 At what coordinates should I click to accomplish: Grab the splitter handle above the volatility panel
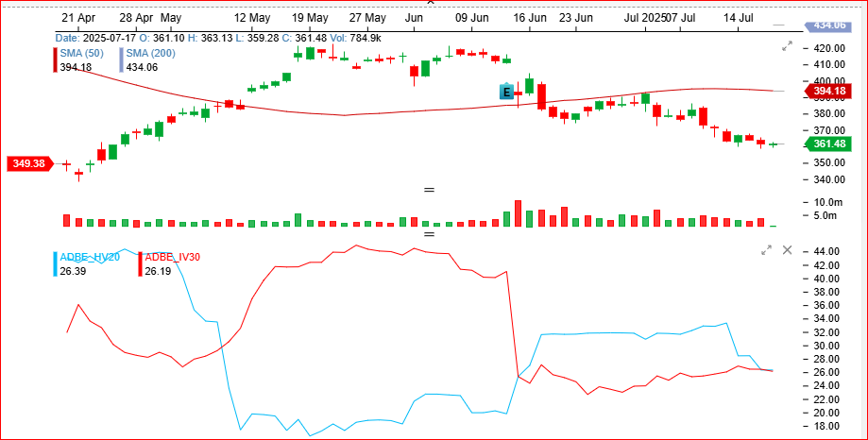pos(429,234)
